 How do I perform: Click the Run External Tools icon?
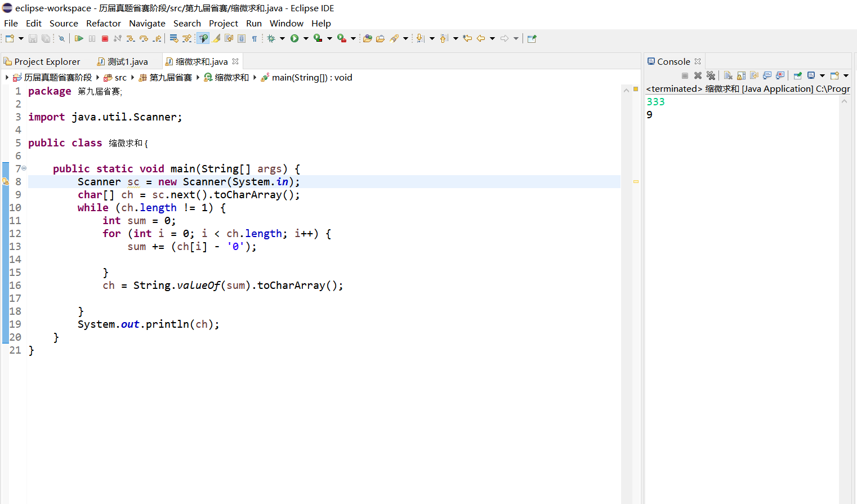click(x=342, y=38)
